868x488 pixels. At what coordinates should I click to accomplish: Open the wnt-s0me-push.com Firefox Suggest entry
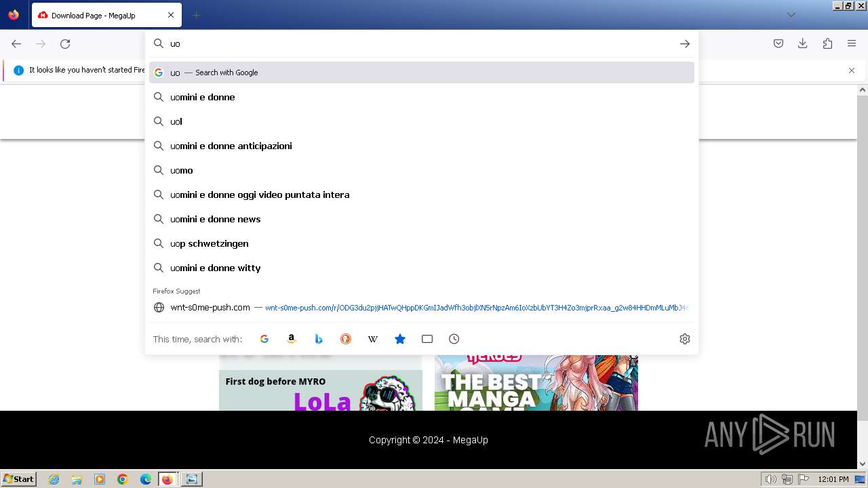[422, 307]
